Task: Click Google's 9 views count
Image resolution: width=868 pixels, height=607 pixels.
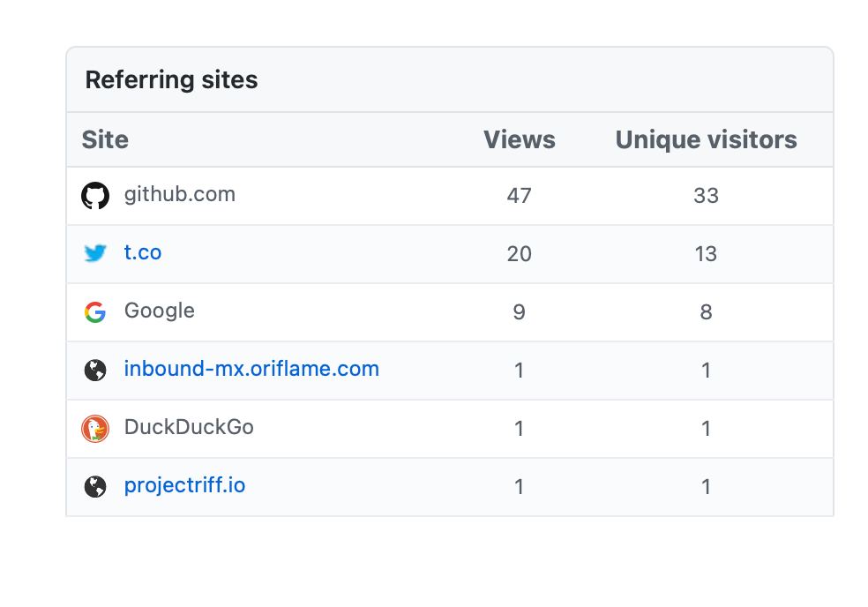Action: click(520, 311)
